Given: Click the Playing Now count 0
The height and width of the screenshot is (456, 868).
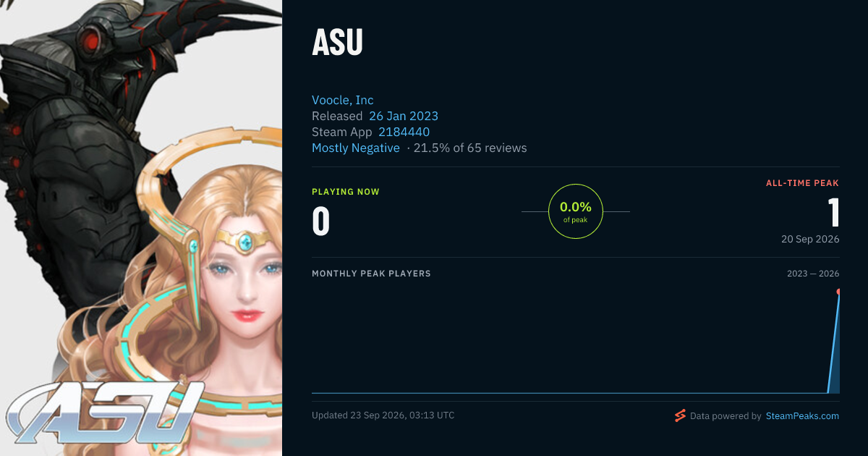Looking at the screenshot, I should [321, 221].
